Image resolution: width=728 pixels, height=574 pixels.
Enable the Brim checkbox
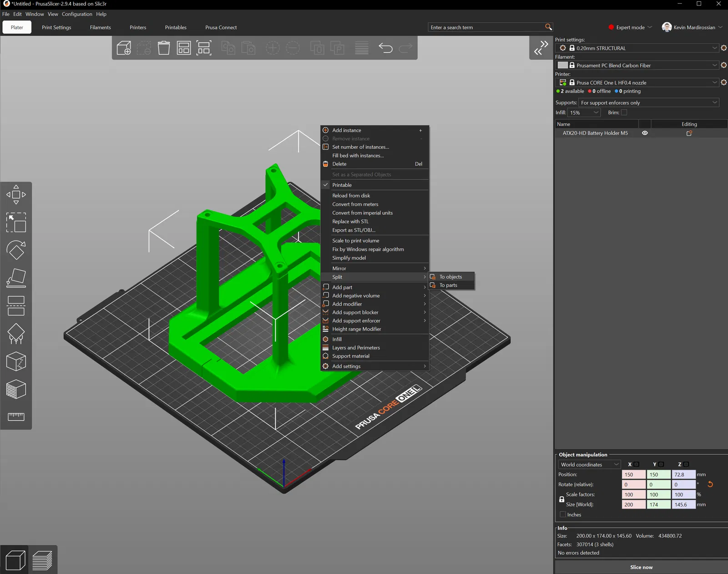[x=624, y=112]
